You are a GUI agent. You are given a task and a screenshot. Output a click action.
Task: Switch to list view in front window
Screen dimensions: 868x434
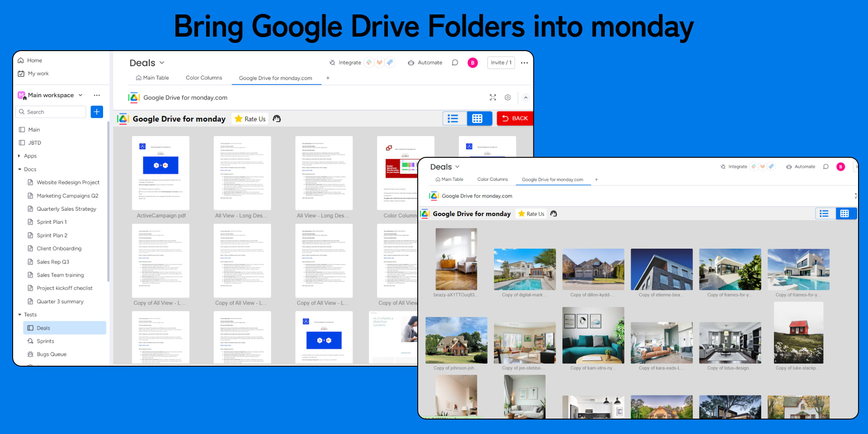tap(824, 213)
